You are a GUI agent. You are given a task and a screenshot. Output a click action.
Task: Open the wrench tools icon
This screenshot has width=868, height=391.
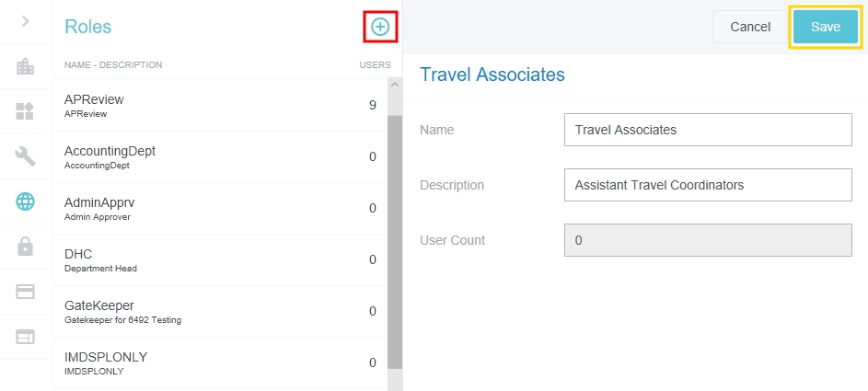(26, 156)
